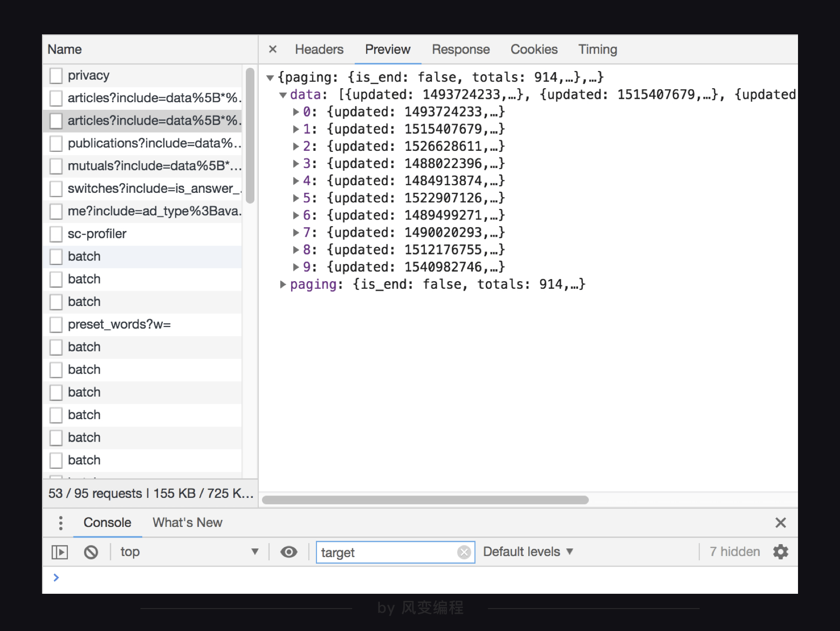This screenshot has height=631, width=840.
Task: Expand the paging object
Action: coord(283,284)
